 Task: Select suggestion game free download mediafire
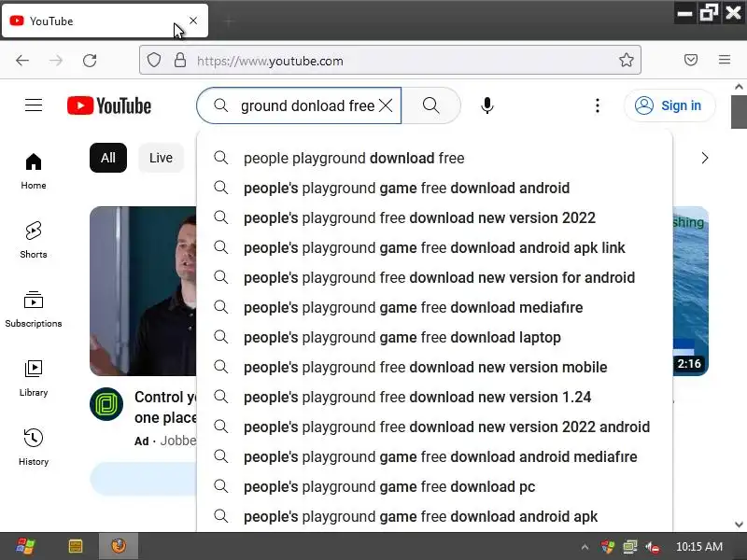pos(434,308)
